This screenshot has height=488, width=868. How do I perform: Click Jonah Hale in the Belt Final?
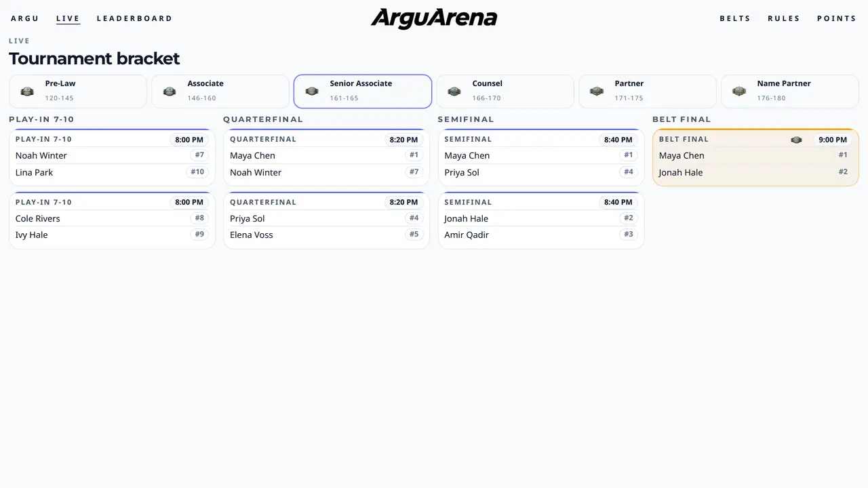click(x=681, y=172)
